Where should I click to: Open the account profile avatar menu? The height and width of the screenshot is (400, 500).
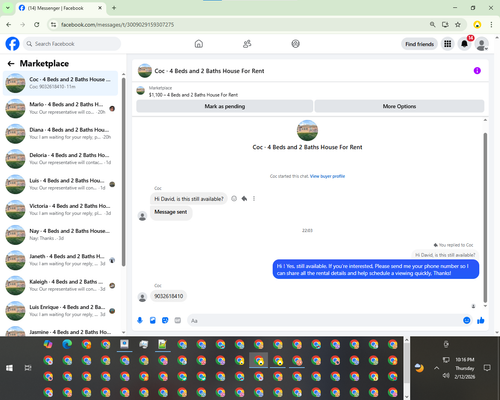481,44
